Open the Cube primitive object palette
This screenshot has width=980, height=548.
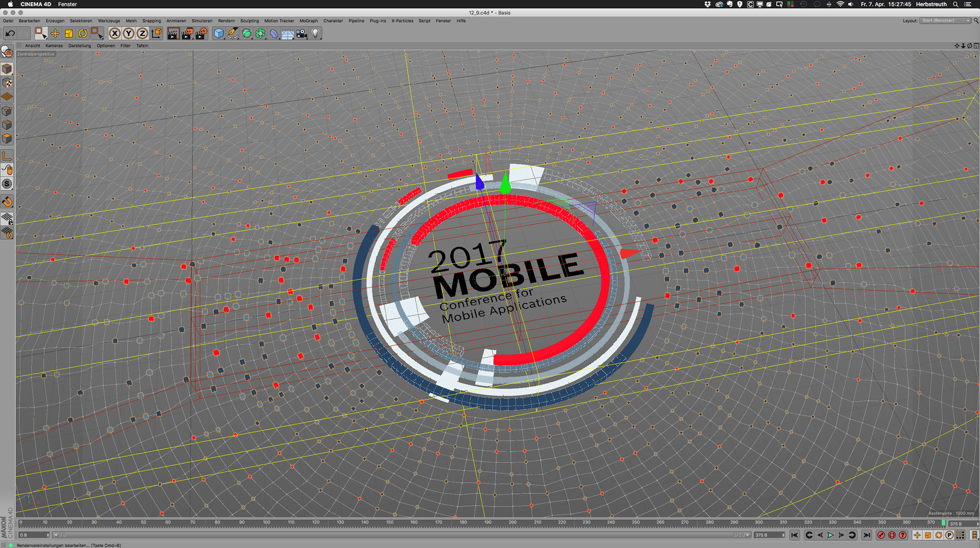click(x=219, y=34)
